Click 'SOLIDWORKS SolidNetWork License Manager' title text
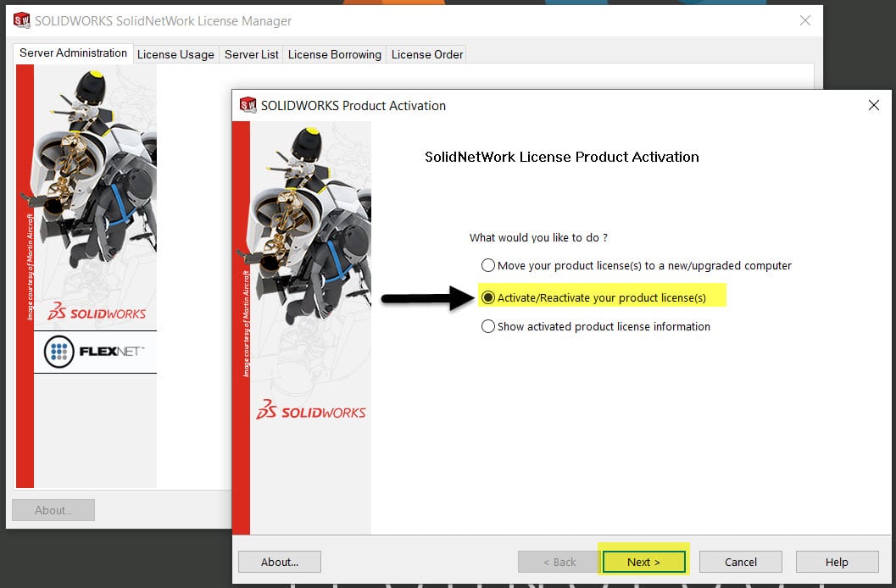Viewport: 896px width, 588px height. [163, 21]
